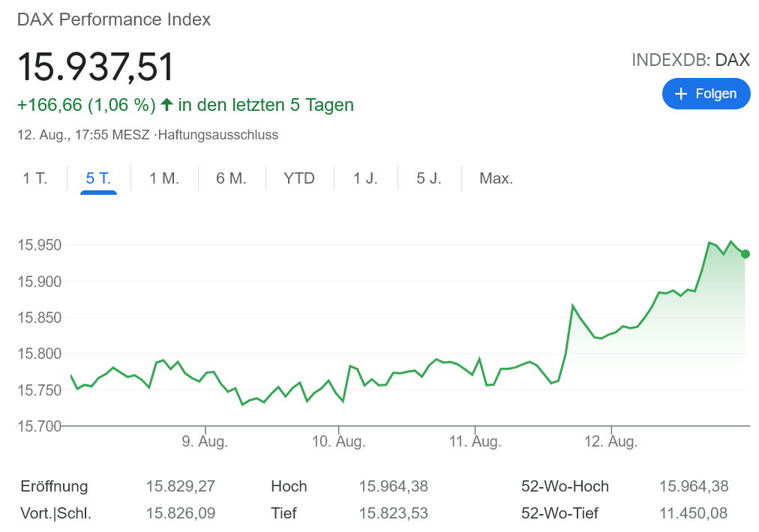
Task: Switch to the 1 M. range tab
Action: coord(164,178)
